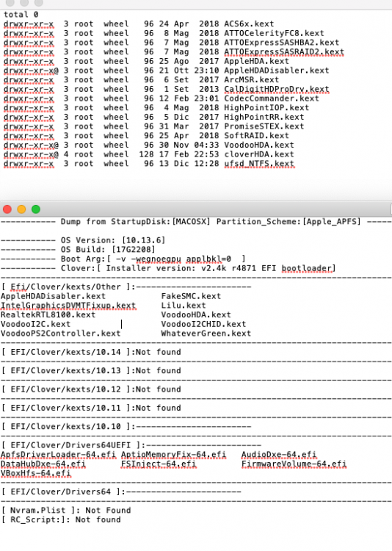This screenshot has height=551, width=392.
Task: Click the Nvram.Plist Not Found line
Action: [66, 511]
